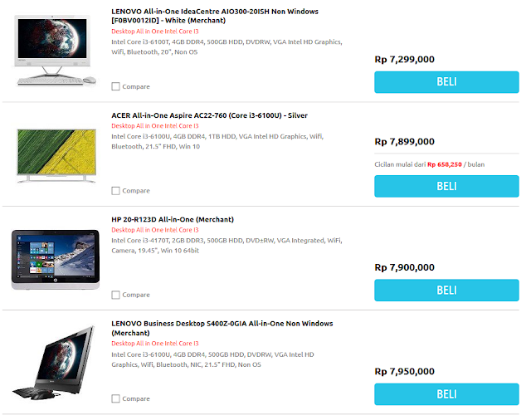Open the HP all-in-one product image

click(56, 260)
